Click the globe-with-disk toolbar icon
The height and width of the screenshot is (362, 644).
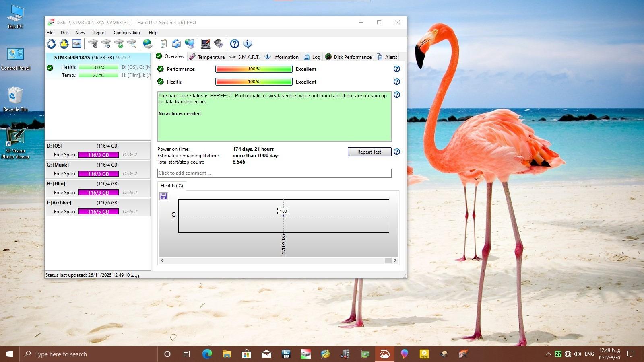(x=148, y=44)
